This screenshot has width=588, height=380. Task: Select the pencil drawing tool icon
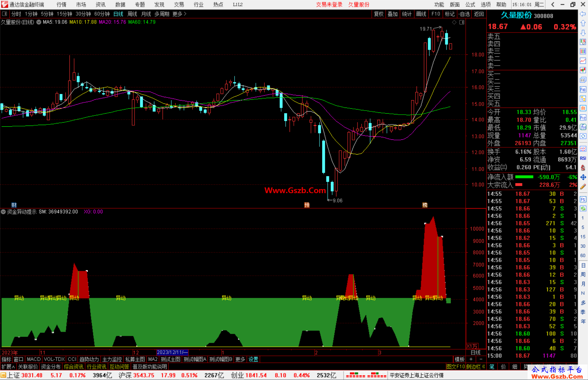click(x=583, y=187)
